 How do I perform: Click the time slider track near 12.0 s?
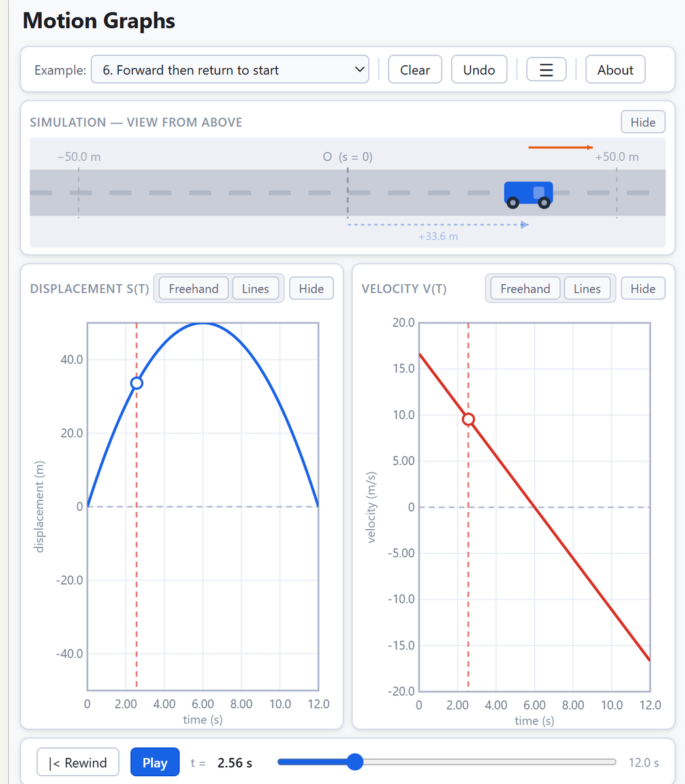(613, 762)
